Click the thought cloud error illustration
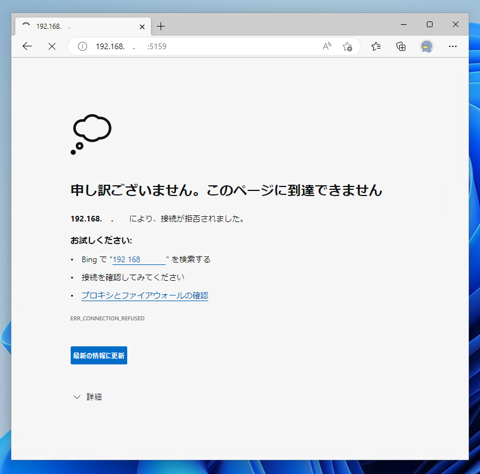Viewport: 480px width, 474px height. pos(91,134)
